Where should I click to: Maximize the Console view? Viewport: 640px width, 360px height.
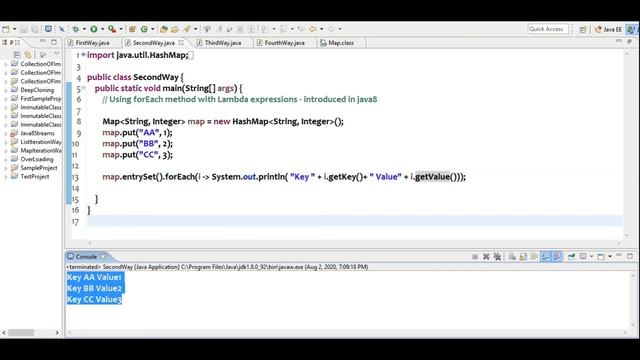(x=630, y=256)
